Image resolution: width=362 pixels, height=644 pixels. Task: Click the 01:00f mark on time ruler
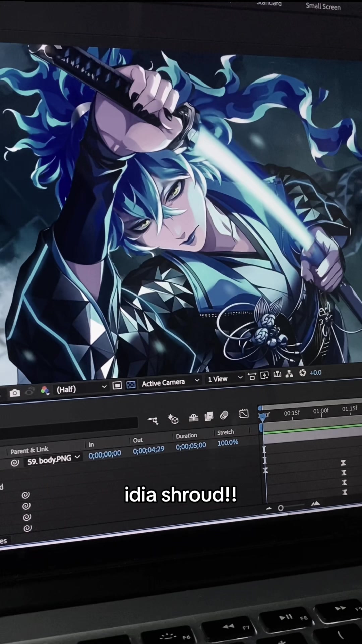click(321, 411)
